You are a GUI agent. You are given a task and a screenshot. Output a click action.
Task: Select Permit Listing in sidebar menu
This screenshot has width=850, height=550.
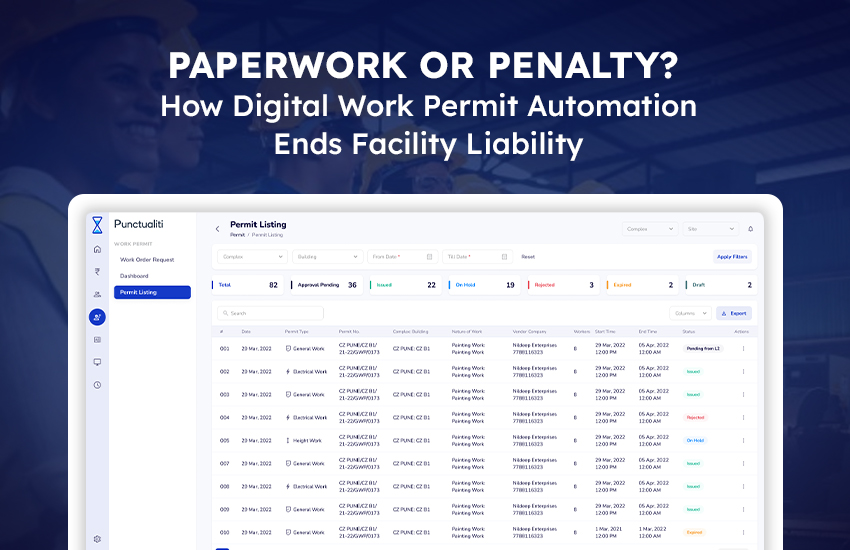[x=152, y=292]
